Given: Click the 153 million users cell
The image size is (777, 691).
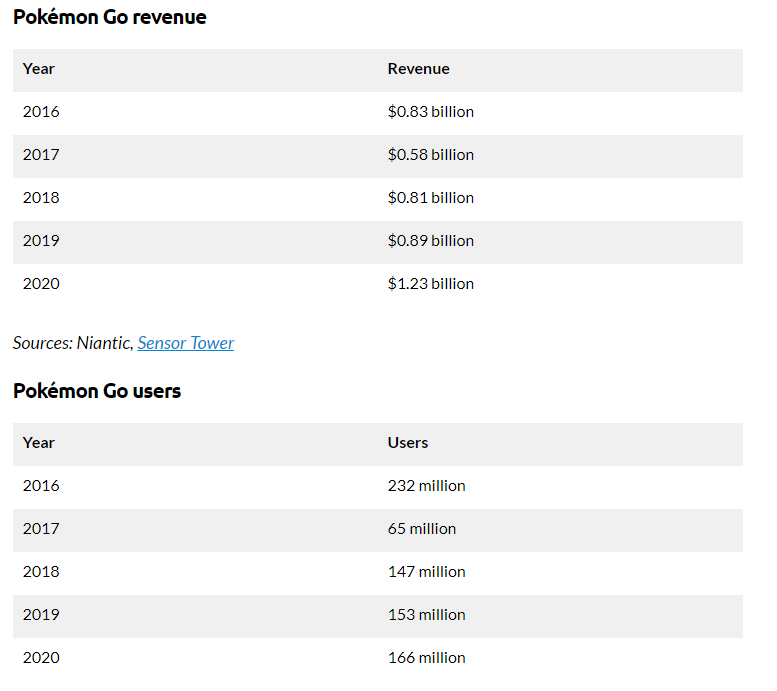Looking at the screenshot, I should [426, 615].
